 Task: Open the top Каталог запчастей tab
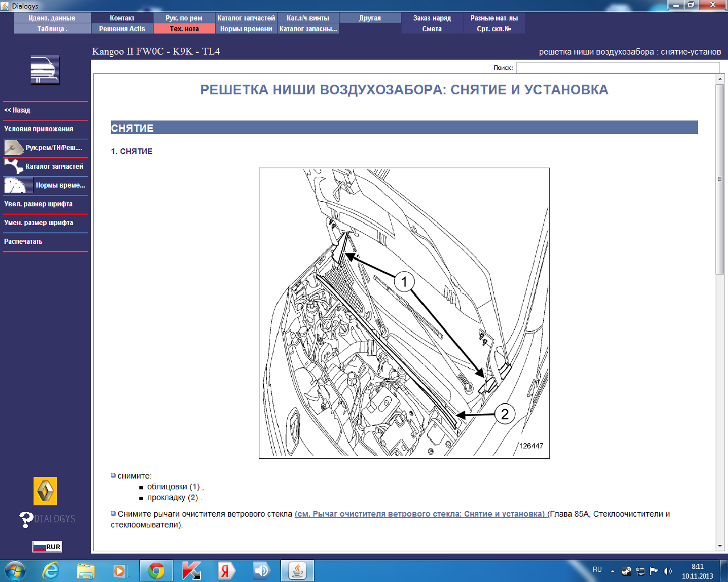pos(246,18)
